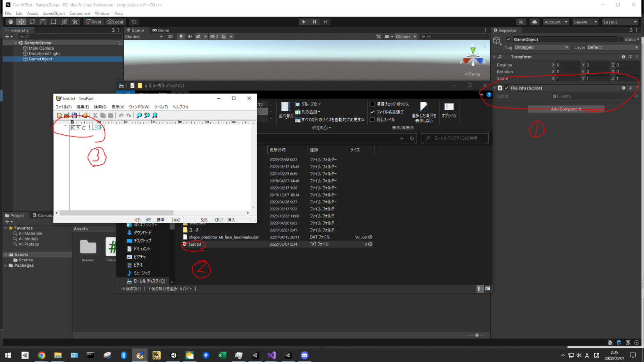The height and width of the screenshot is (362, 644).
Task: Select the Move tool in Unity toolbar
Action: click(21, 22)
